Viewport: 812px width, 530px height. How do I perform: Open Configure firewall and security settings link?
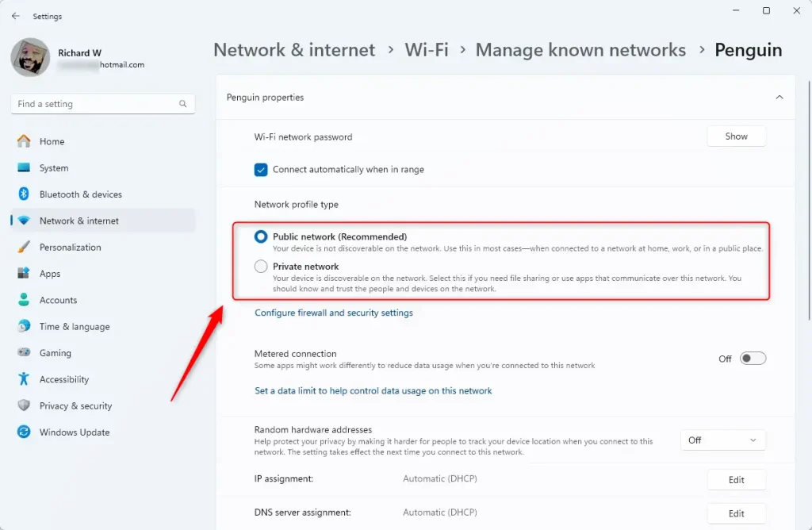[334, 313]
